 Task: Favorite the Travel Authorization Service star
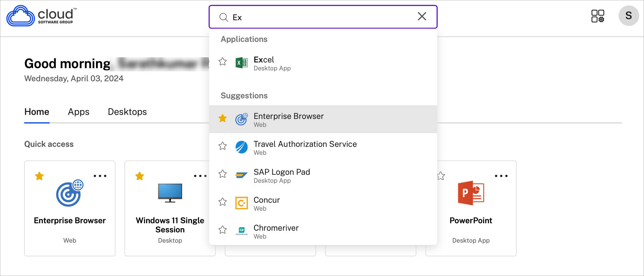(223, 146)
